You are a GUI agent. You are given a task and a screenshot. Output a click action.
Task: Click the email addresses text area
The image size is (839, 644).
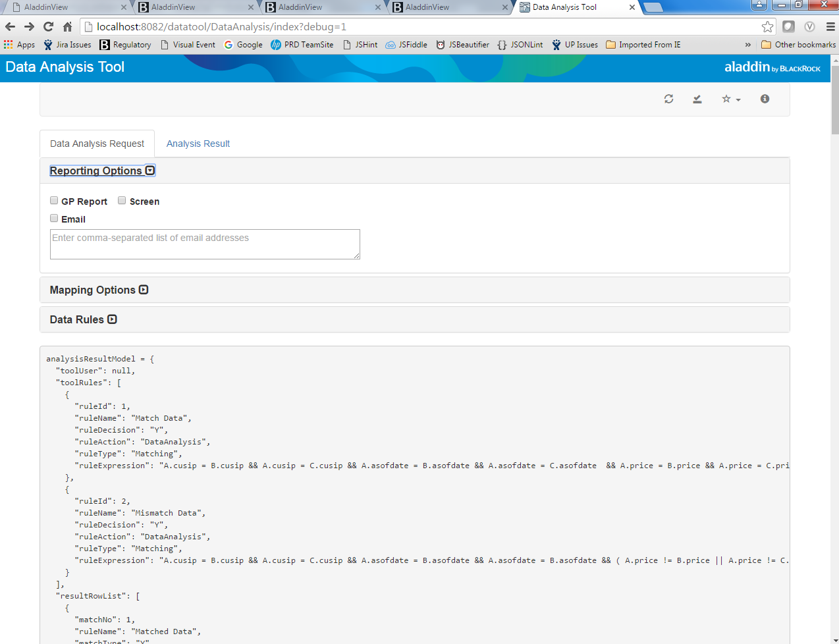tap(205, 244)
